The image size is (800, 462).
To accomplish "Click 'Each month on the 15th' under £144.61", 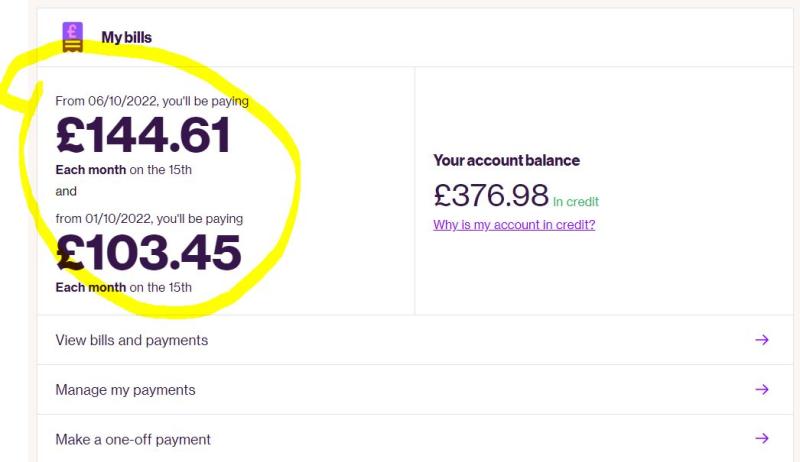I will [123, 170].
